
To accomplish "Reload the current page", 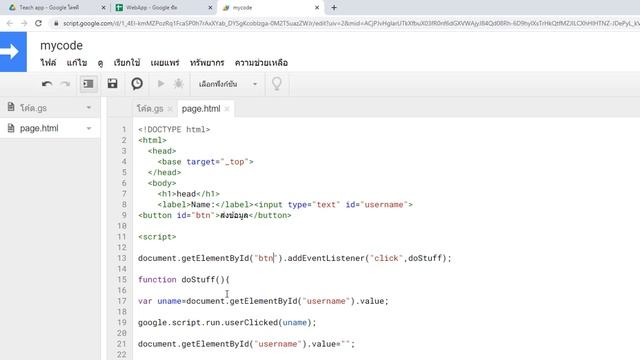I will (38, 23).
